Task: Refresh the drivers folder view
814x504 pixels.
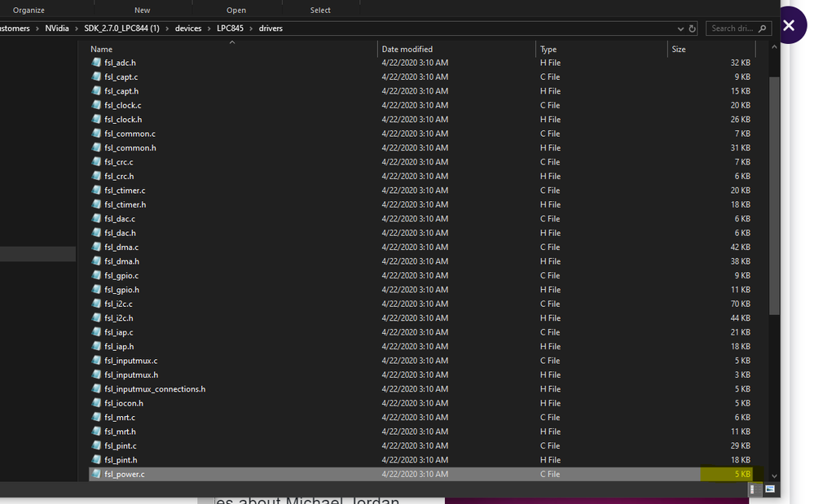Action: click(x=692, y=28)
